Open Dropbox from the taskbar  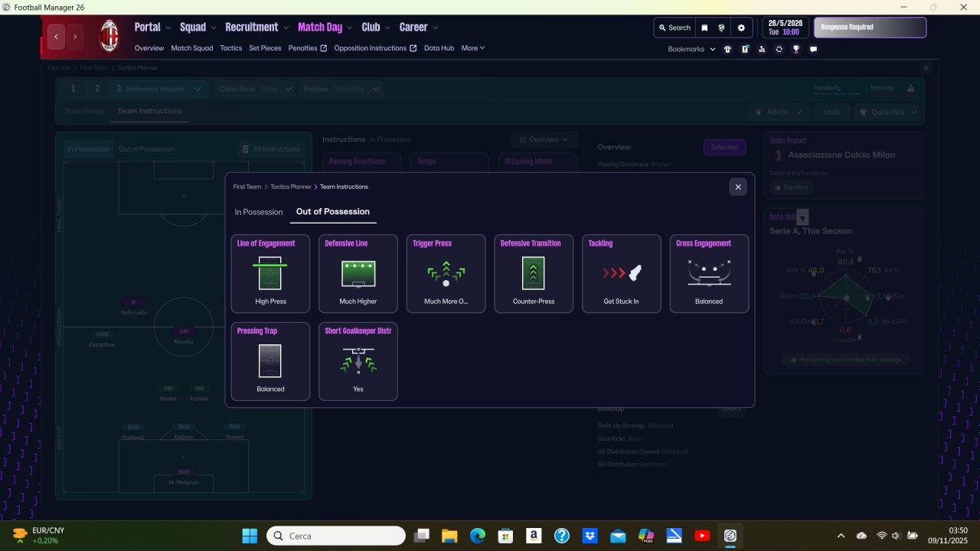click(590, 536)
